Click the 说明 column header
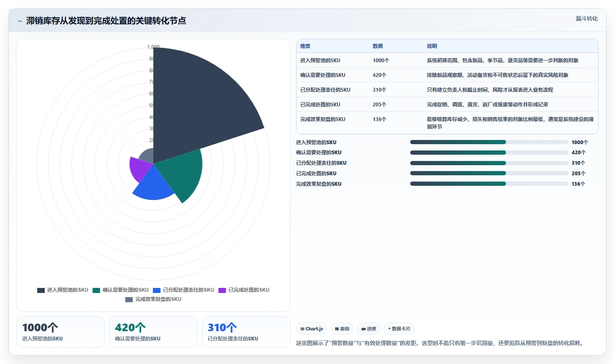 pos(432,46)
